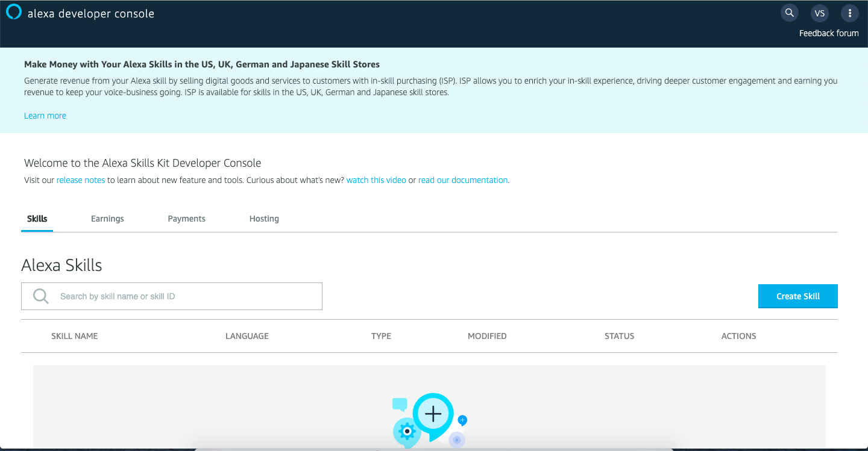The height and width of the screenshot is (451, 868).
Task: Click the alexa developer console title
Action: (91, 13)
